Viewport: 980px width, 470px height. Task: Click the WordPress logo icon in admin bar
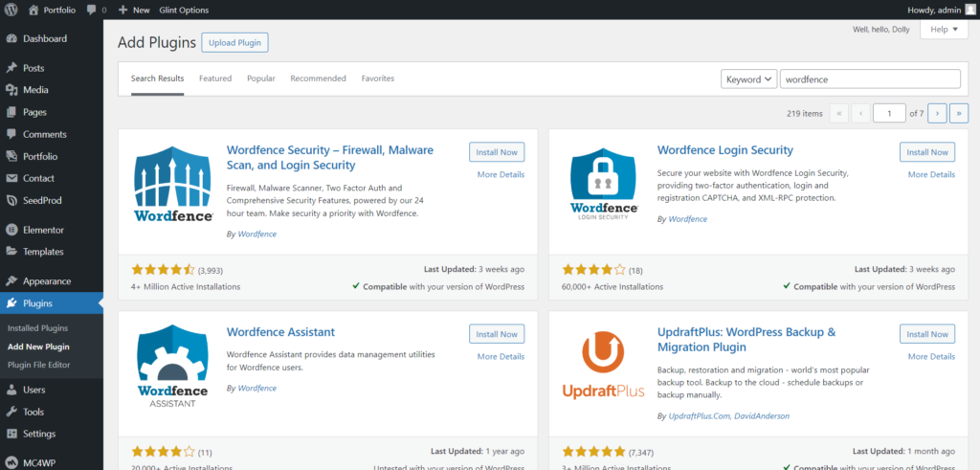click(x=11, y=10)
